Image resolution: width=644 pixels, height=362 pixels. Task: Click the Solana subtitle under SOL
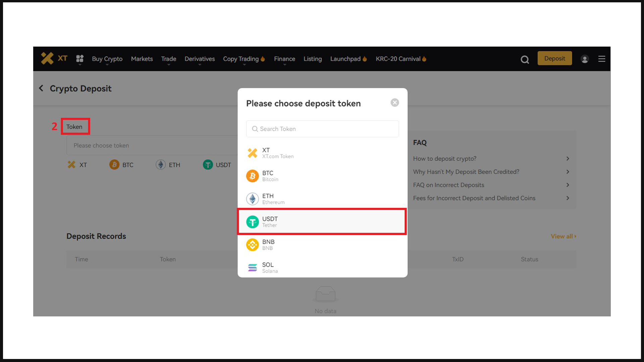(x=270, y=271)
